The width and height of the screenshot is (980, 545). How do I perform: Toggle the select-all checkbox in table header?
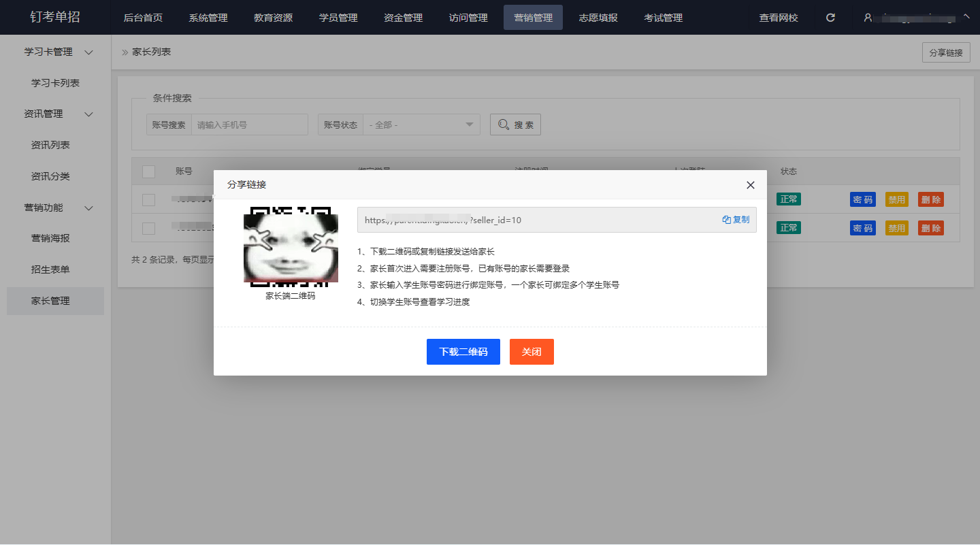(x=148, y=171)
